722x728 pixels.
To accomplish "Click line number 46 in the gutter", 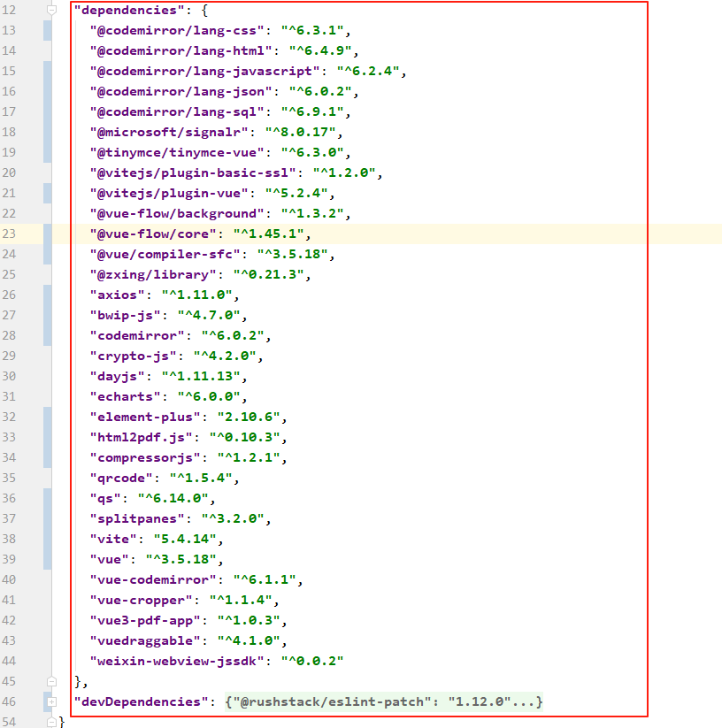I will [x=9, y=701].
